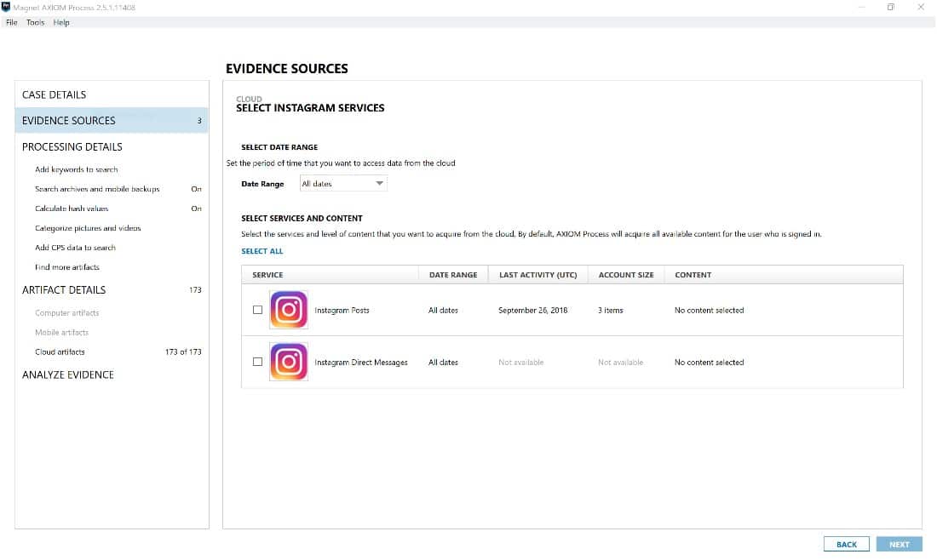Open Add keywords to search
The image size is (937, 560).
tap(77, 169)
